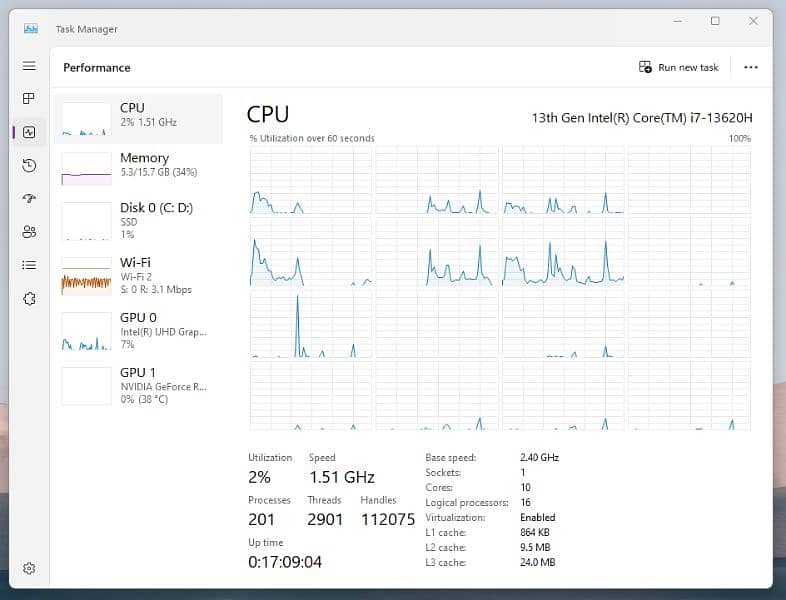Click Run new task button
This screenshot has height=600, width=786.
pyautogui.click(x=679, y=67)
